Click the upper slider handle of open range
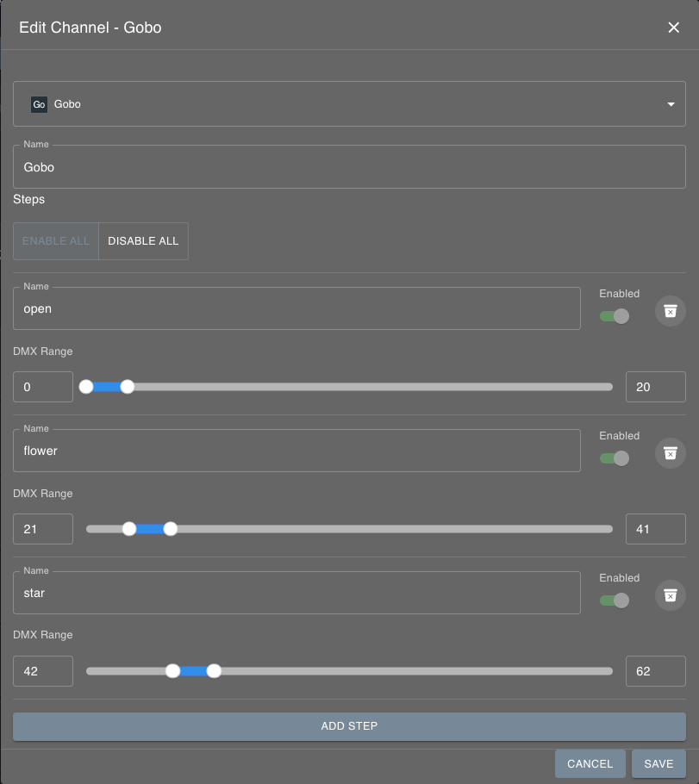This screenshot has height=784, width=699. [128, 387]
